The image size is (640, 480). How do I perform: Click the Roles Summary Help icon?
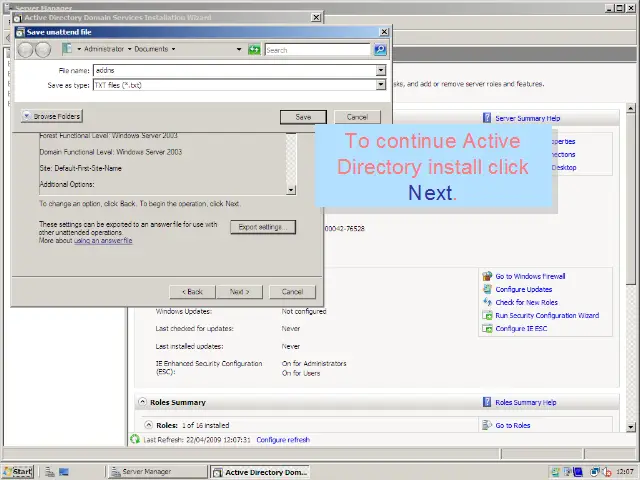pos(487,402)
